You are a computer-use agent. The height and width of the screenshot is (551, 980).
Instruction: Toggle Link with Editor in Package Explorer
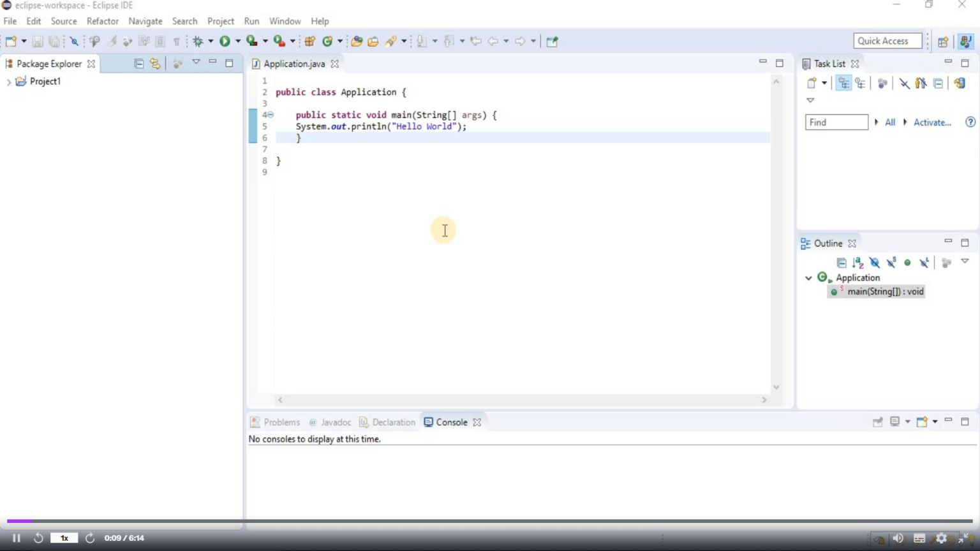tap(155, 64)
